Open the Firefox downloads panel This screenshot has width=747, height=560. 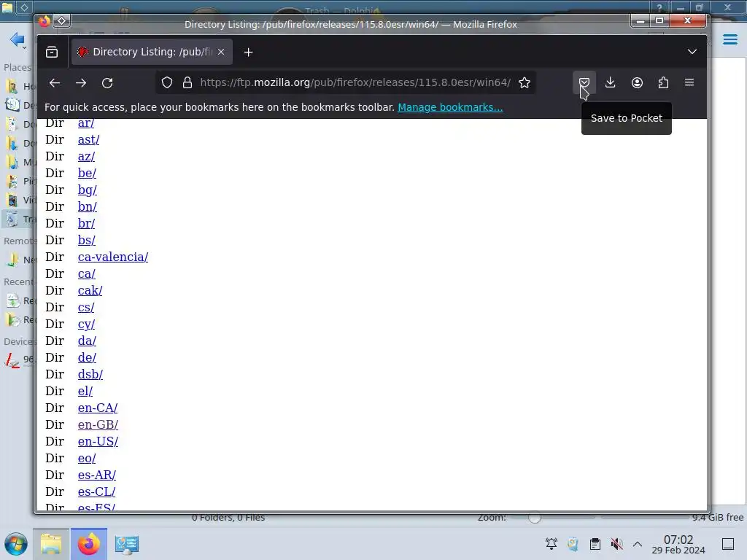(611, 83)
